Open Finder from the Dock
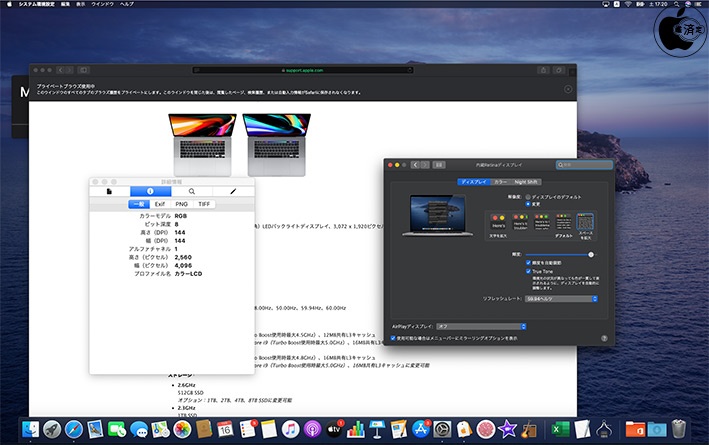This screenshot has width=709, height=445. tap(30, 429)
